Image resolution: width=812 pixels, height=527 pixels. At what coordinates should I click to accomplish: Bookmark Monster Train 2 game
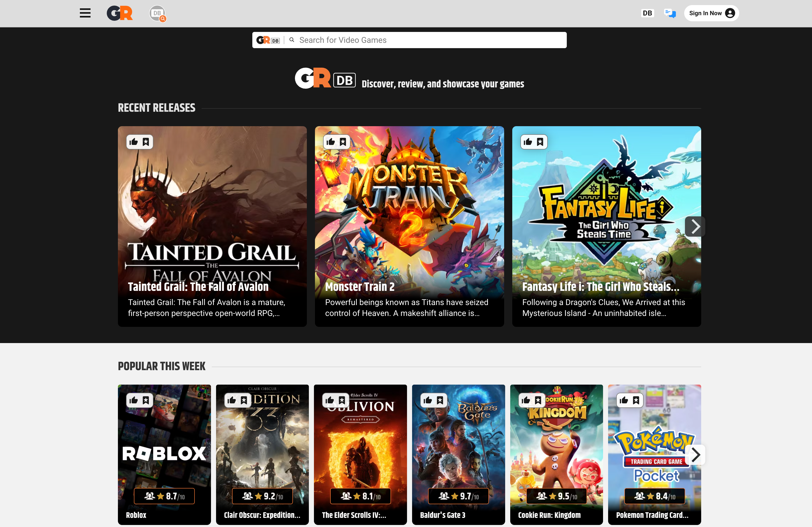point(343,142)
